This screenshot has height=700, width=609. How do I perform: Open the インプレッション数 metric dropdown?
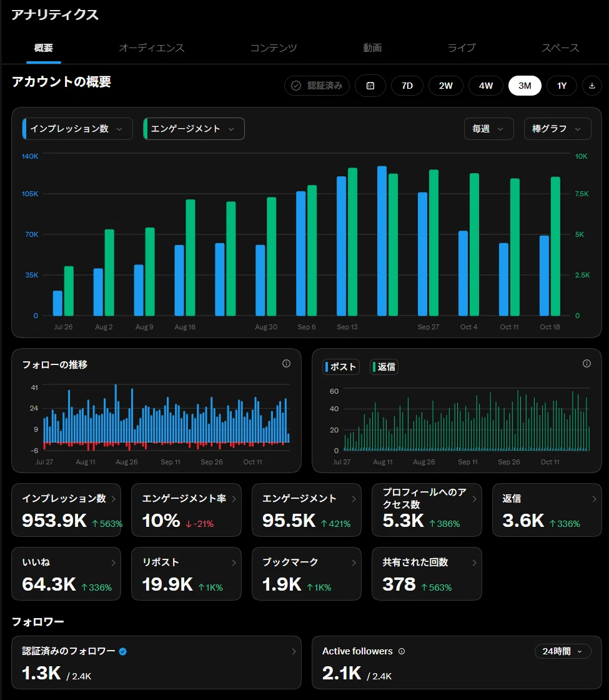tap(77, 129)
